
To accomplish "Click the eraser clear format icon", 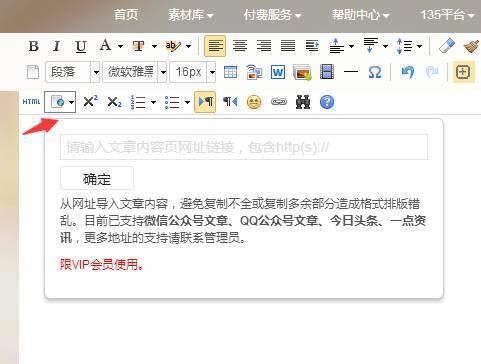I will click(447, 46).
